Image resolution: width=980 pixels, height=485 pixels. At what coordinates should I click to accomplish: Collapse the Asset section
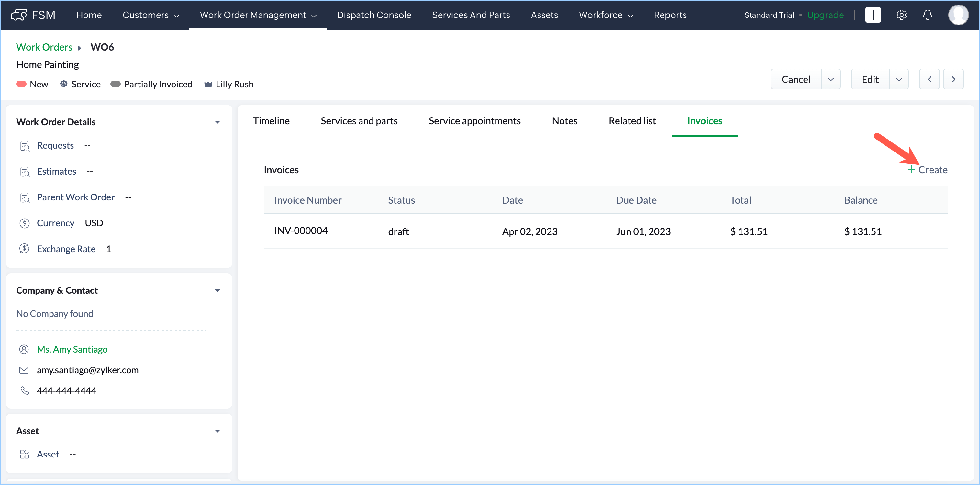coord(217,431)
